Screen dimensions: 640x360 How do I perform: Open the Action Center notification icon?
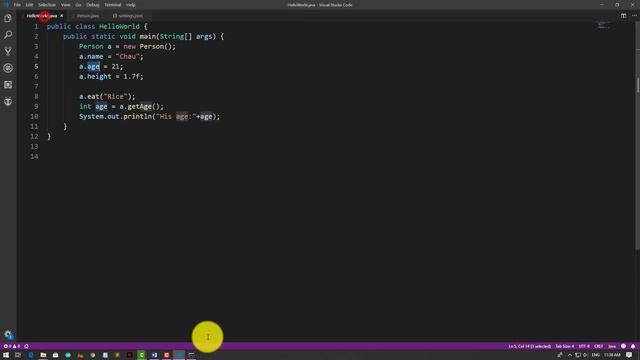[x=629, y=355]
